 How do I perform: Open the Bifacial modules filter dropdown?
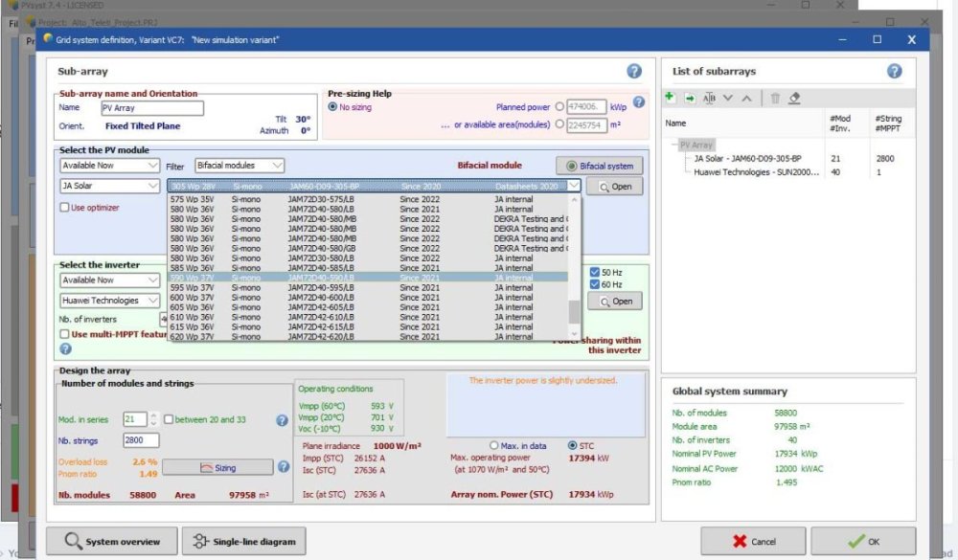239,166
